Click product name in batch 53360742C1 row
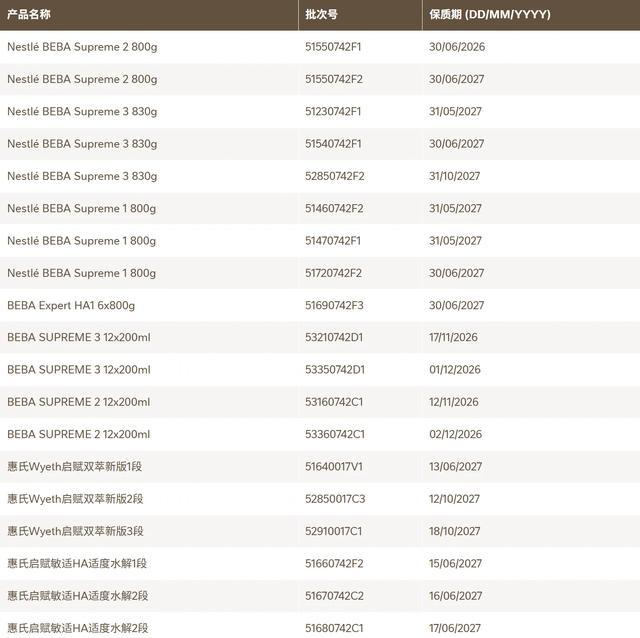This screenshot has height=638, width=640. (x=78, y=434)
